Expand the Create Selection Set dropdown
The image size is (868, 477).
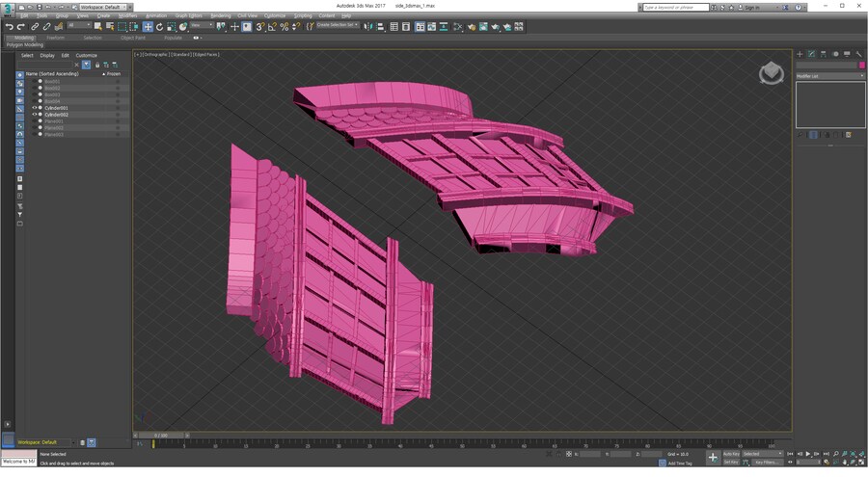338,26
